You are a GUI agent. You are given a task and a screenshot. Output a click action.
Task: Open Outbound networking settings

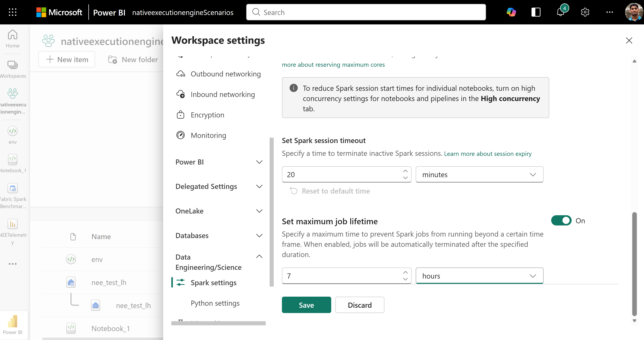point(218,74)
